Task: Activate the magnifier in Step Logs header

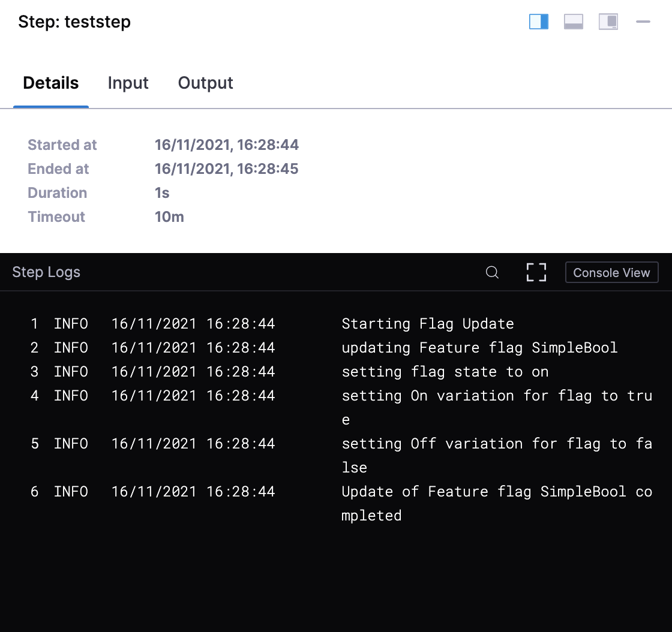Action: (x=492, y=272)
